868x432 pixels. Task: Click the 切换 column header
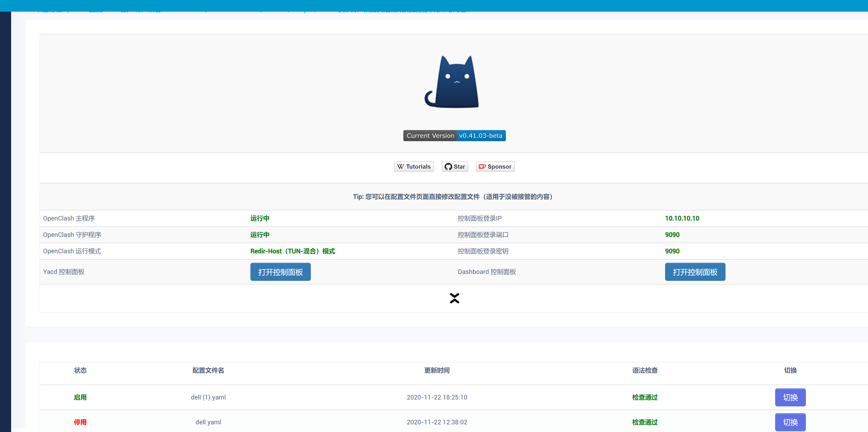(790, 370)
